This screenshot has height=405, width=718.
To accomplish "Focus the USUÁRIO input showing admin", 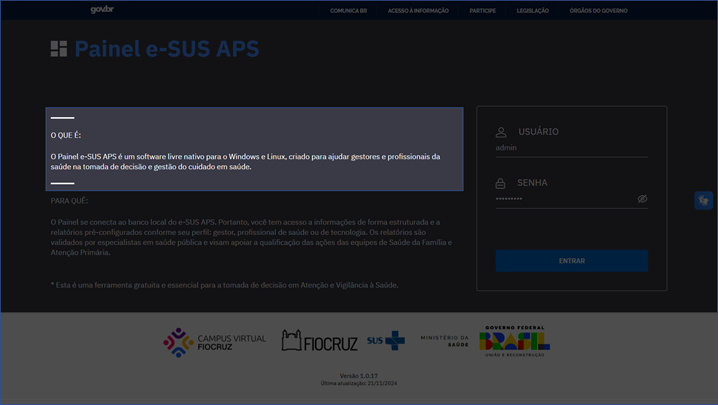I will point(571,148).
